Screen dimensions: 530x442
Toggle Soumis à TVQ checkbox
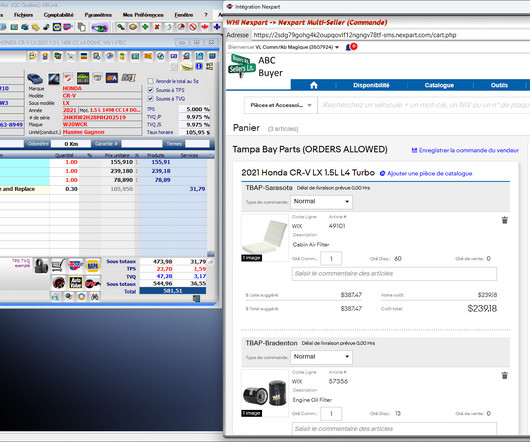pyautogui.click(x=150, y=99)
